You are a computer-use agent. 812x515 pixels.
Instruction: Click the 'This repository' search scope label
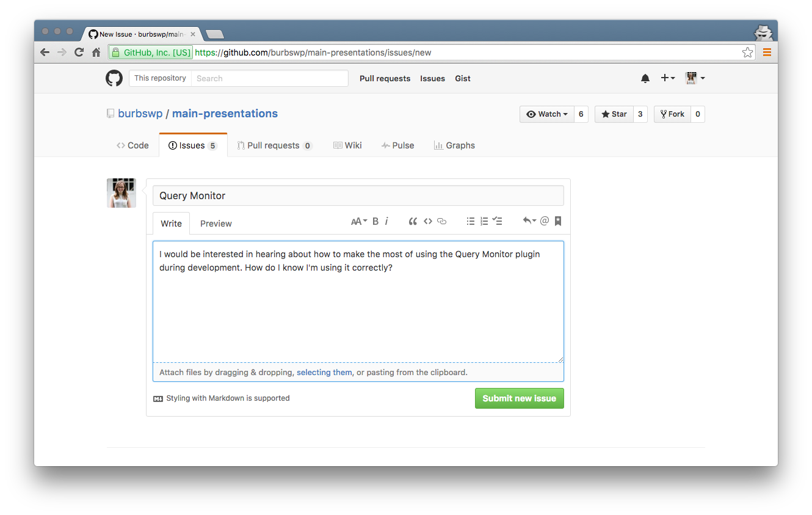(160, 78)
